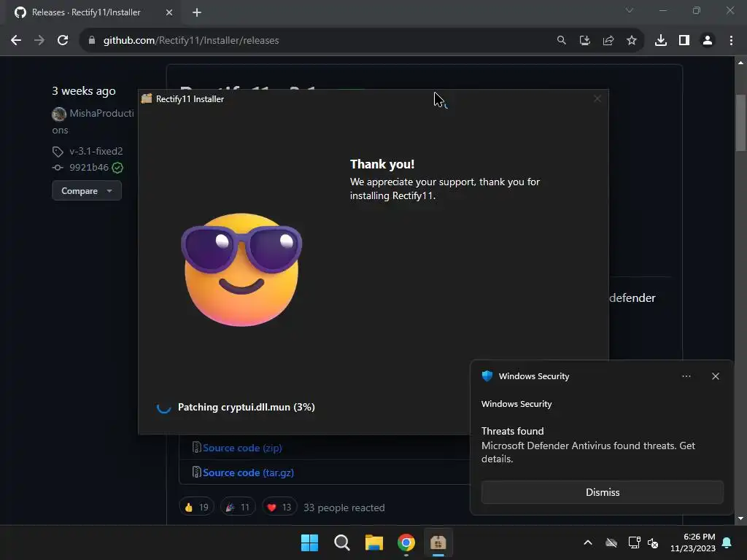
Task: Click the progress spinner in the installer
Action: 163,407
